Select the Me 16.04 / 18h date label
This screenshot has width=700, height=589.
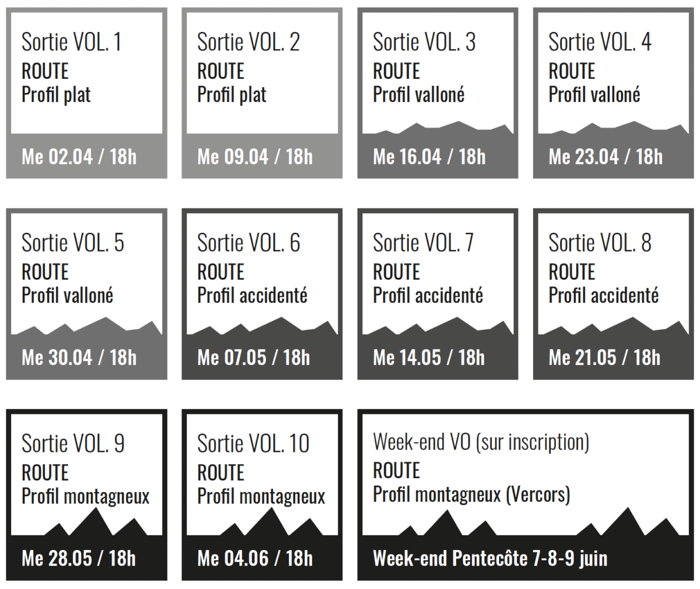tap(429, 156)
